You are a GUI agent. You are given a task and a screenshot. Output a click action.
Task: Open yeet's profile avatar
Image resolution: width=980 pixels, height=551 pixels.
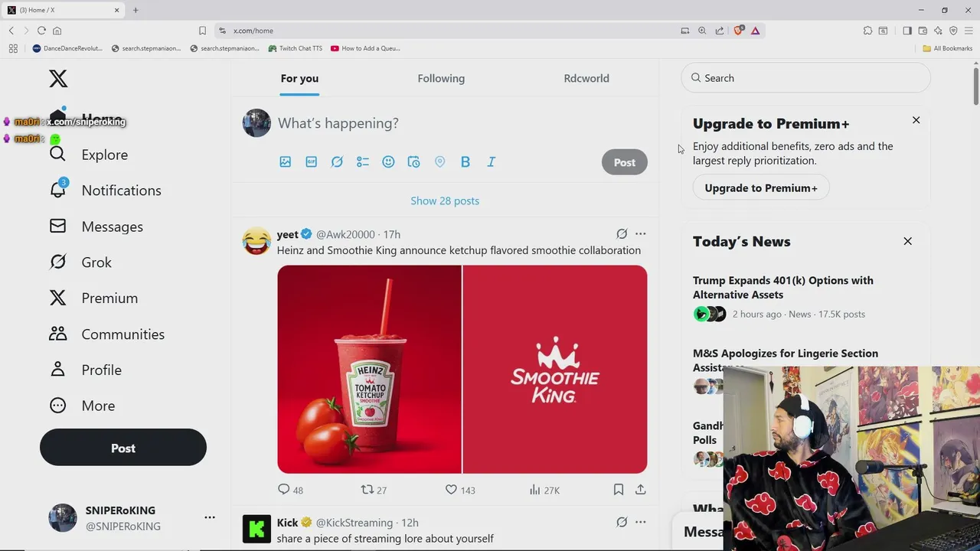coord(256,241)
